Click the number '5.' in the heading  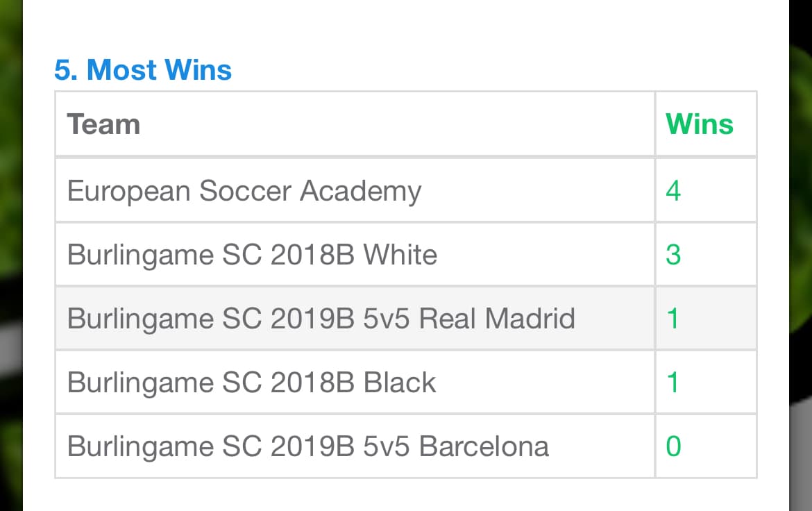(66, 70)
